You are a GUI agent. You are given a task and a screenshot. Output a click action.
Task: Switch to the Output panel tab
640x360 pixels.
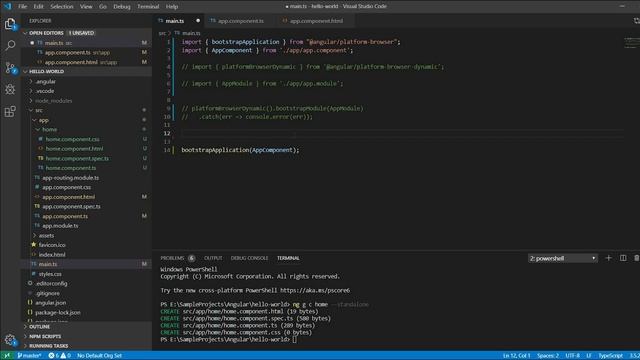click(x=213, y=258)
